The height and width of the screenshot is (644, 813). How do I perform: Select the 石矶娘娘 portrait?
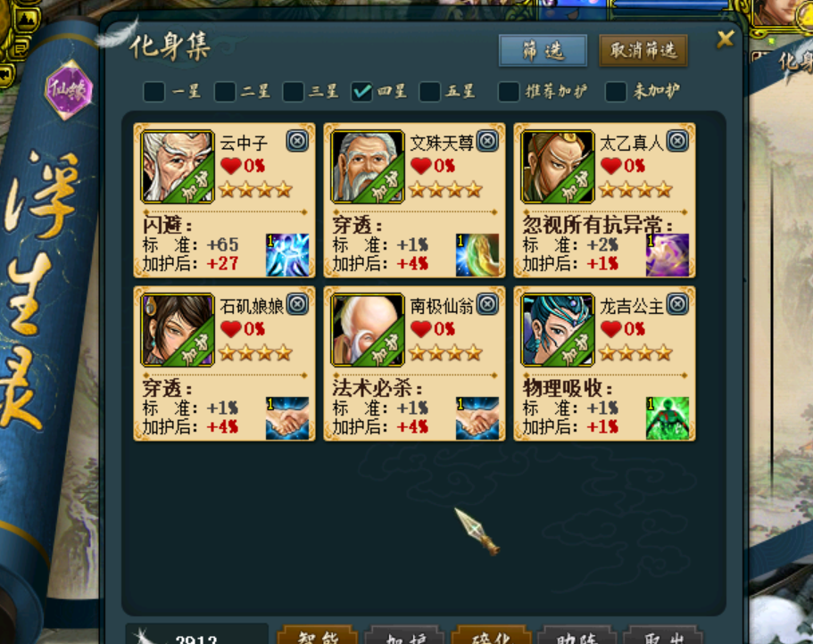178,329
